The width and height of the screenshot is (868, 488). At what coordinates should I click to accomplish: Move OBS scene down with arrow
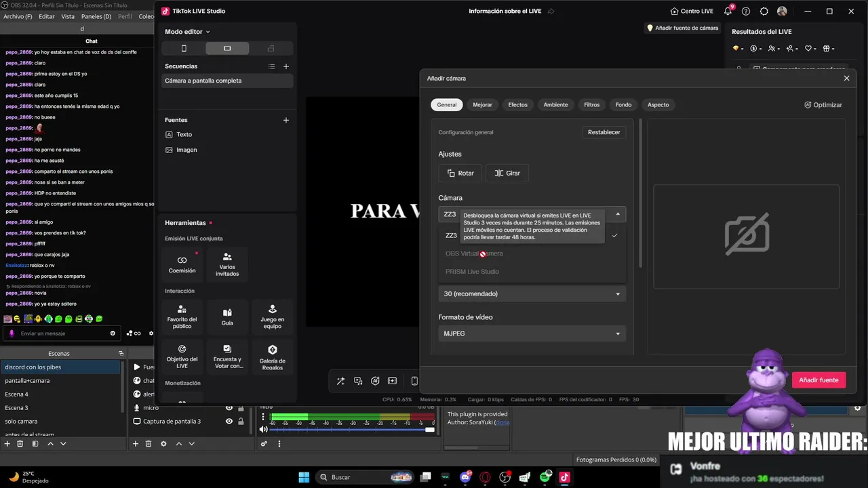pyautogui.click(x=63, y=443)
